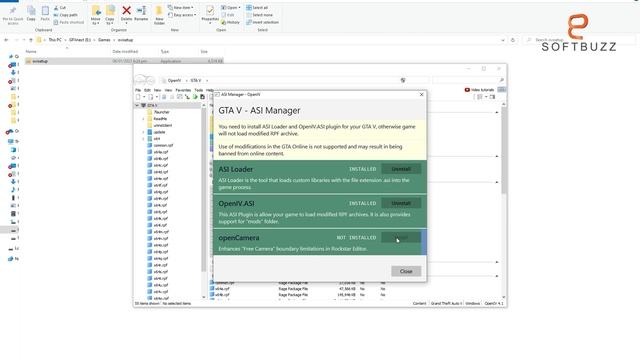Viewport: 640px width, 360px height.
Task: Click Invert selection in Explorer ribbon
Action: point(262,22)
